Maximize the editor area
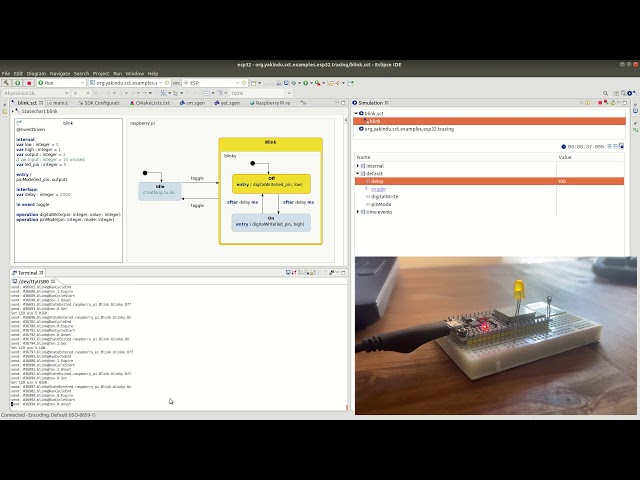 click(x=343, y=103)
